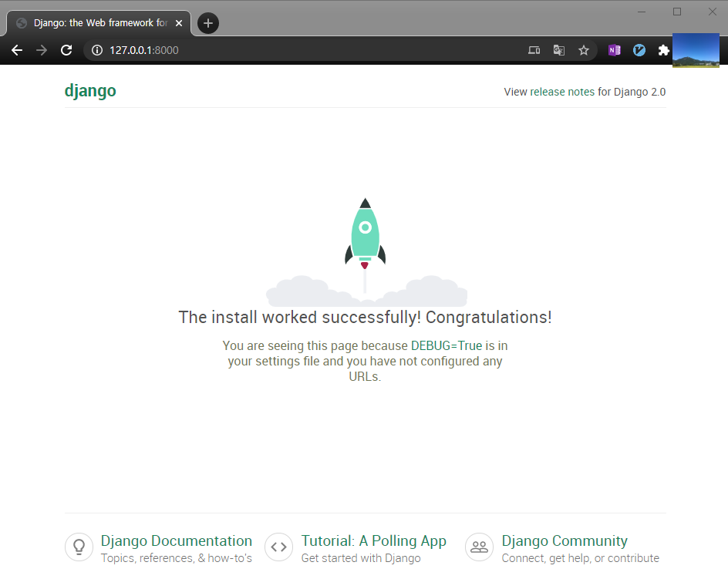Click 'Connect, get help, or contribute' text

tap(581, 558)
